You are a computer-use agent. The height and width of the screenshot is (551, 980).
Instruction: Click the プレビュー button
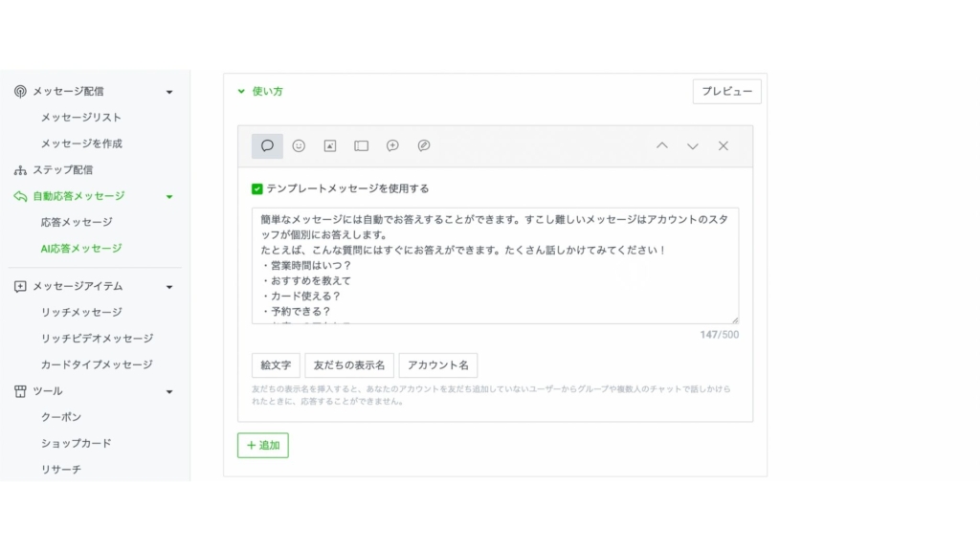pos(726,92)
